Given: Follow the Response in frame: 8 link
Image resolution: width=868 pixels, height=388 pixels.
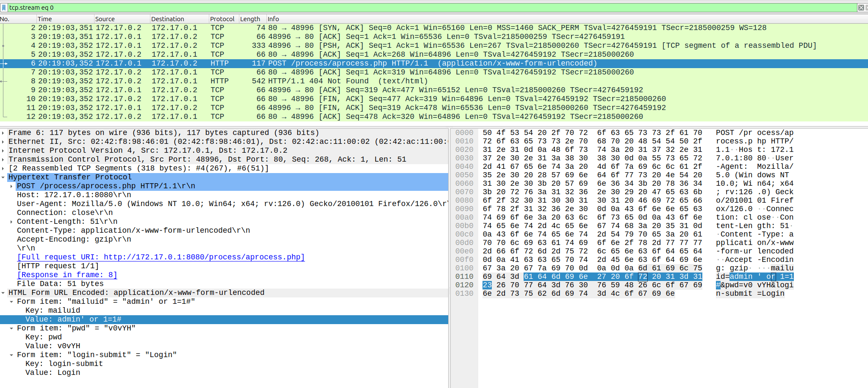Looking at the screenshot, I should tap(67, 275).
